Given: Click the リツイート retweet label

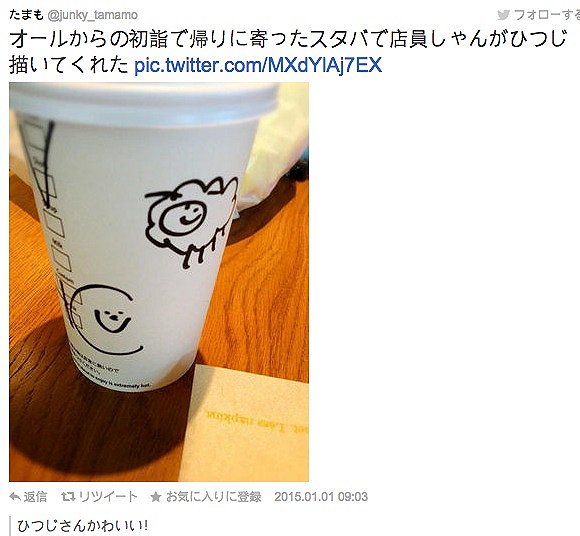Looking at the screenshot, I should tap(108, 496).
